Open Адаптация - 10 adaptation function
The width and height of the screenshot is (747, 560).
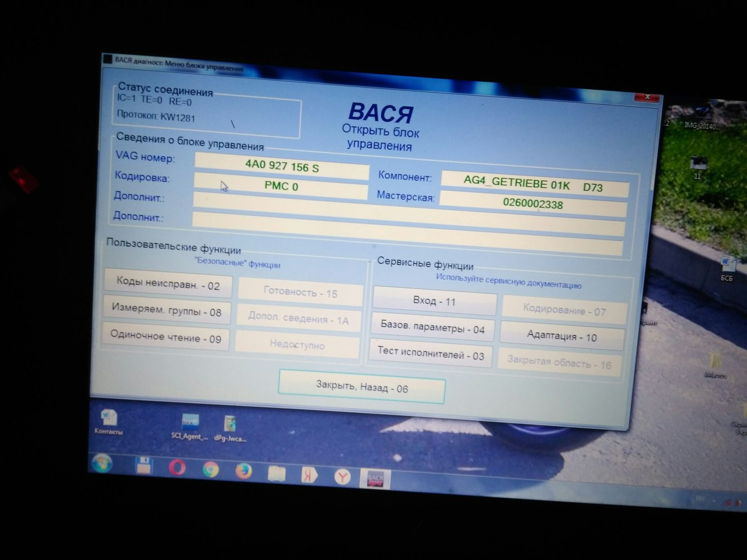tap(562, 336)
